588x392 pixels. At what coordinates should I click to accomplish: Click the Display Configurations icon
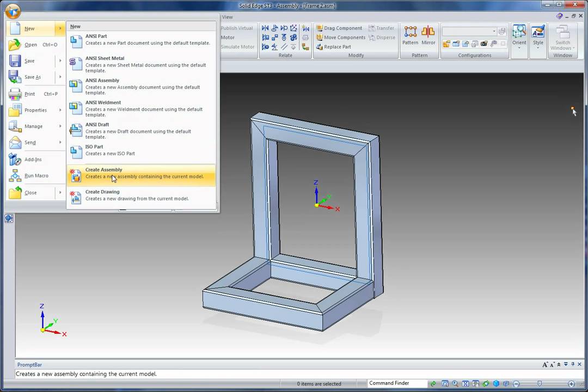click(446, 44)
